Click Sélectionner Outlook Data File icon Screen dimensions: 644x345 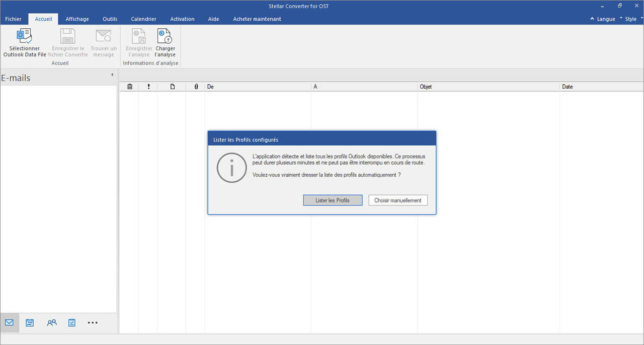pyautogui.click(x=25, y=37)
